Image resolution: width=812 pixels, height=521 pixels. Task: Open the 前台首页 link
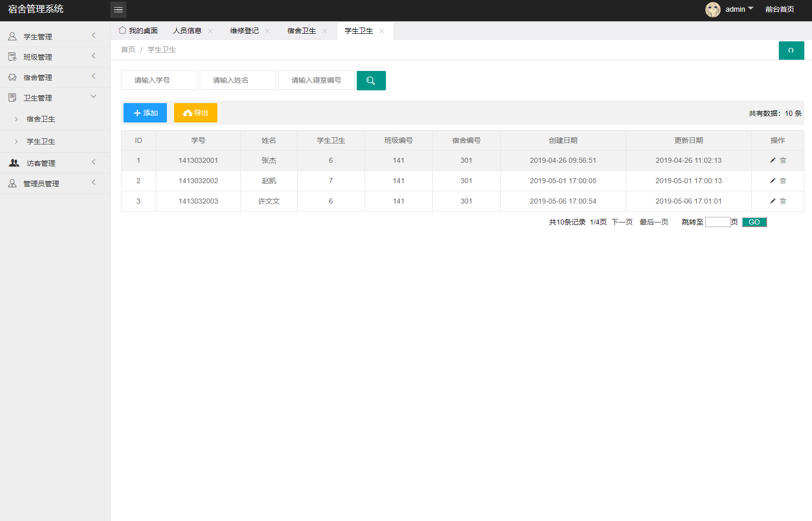(780, 9)
